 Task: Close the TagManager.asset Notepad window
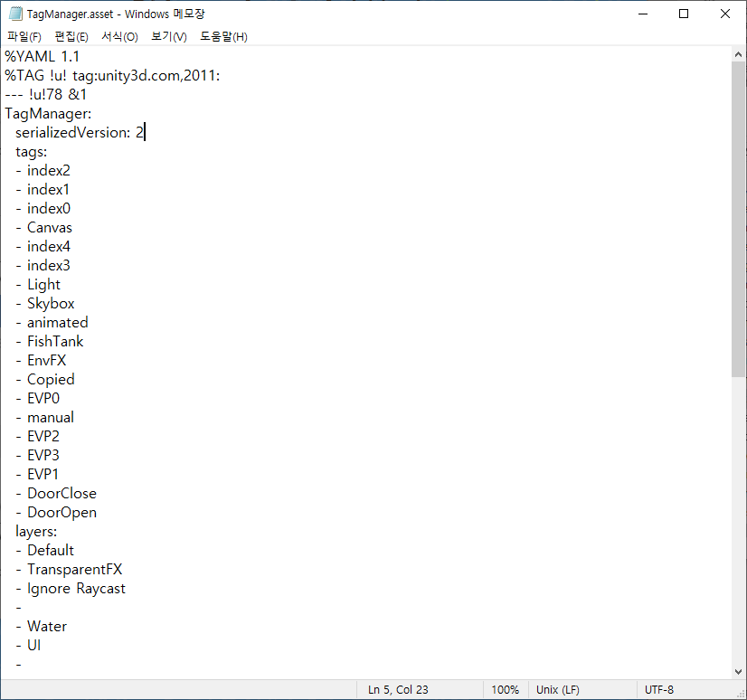pyautogui.click(x=725, y=14)
